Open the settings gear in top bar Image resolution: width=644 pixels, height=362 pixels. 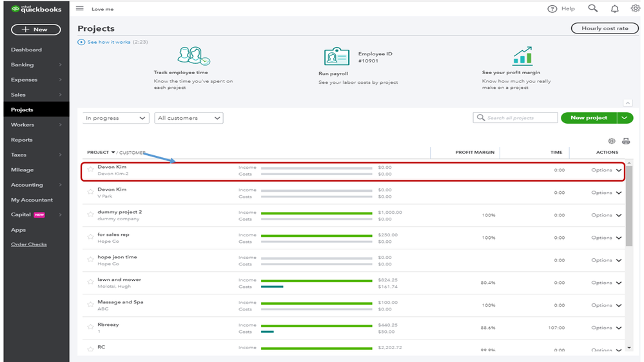click(635, 8)
